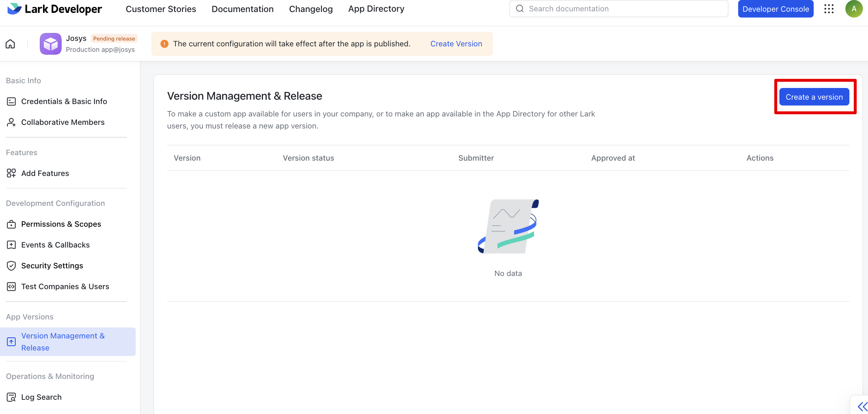Click the double-chevron collapse icon
Screen dimensions: 868x414
coord(862,406)
